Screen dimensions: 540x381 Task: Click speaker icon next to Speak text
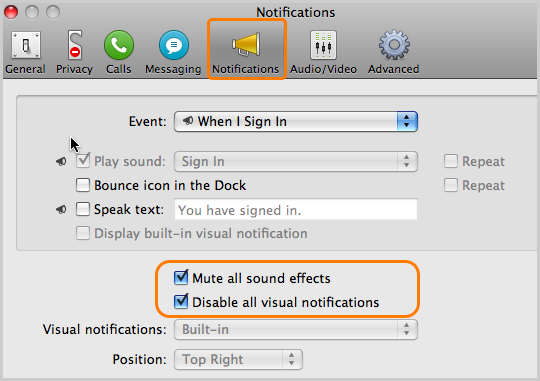(x=61, y=209)
